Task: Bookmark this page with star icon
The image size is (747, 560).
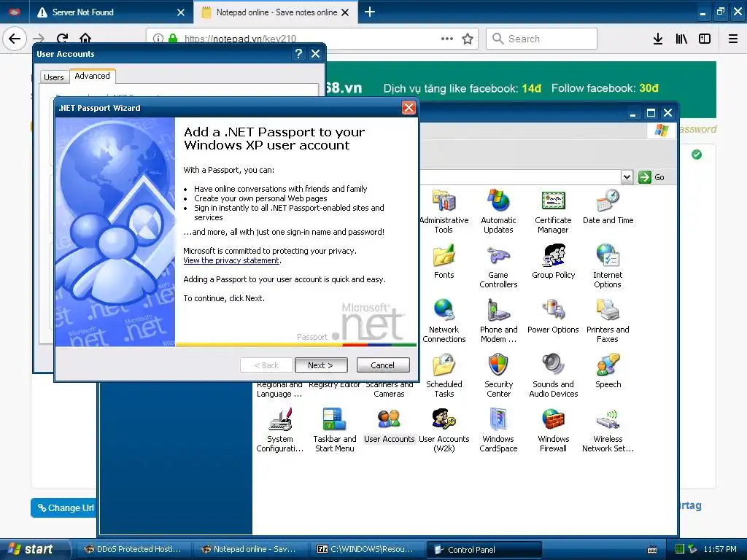Action: pyautogui.click(x=468, y=39)
